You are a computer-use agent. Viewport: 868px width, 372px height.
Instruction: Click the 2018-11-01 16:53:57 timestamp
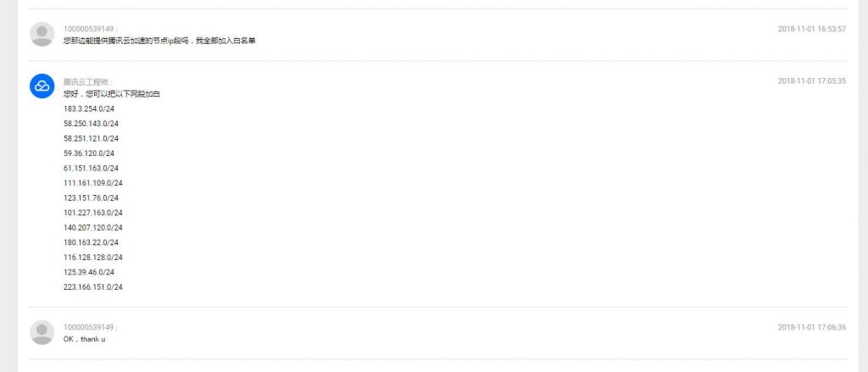click(x=811, y=29)
